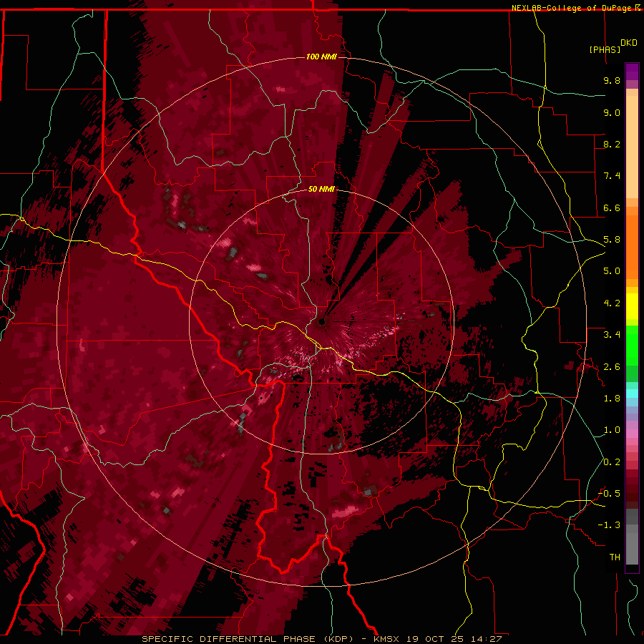Pick the yellow segment of the color bar
644x644 pixels.
(632, 306)
